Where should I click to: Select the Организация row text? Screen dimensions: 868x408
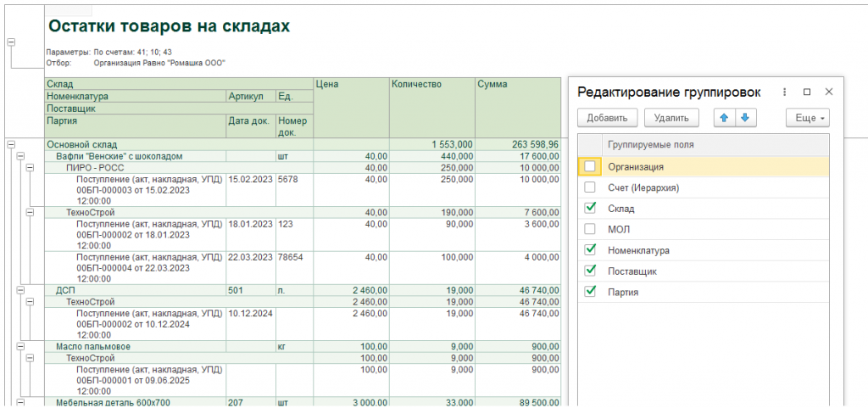(x=636, y=166)
